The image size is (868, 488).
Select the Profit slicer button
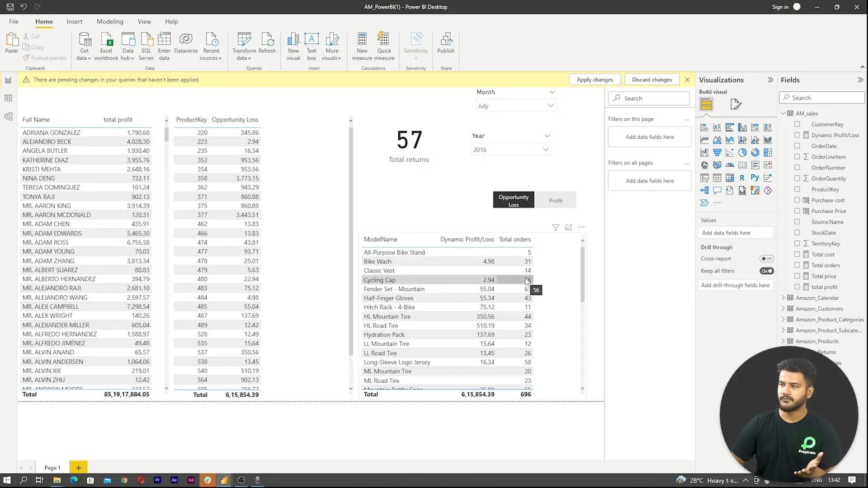pos(555,201)
